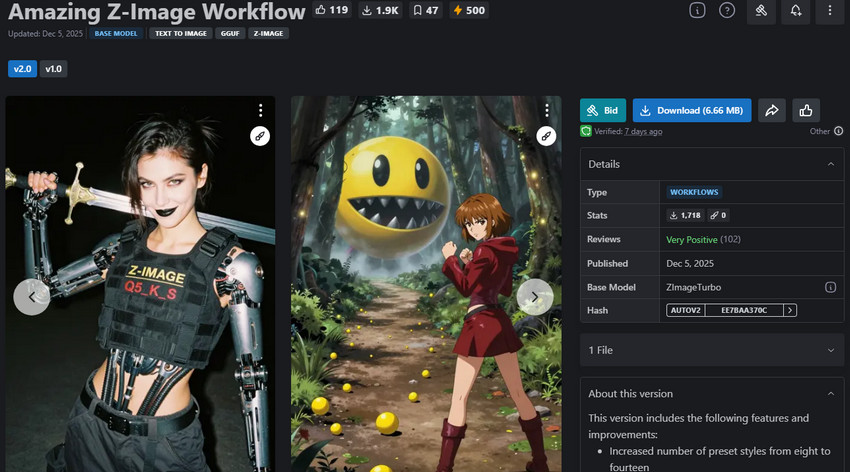Image resolution: width=850 pixels, height=472 pixels.
Task: Click the Download (6.66 MB) button
Action: point(693,110)
